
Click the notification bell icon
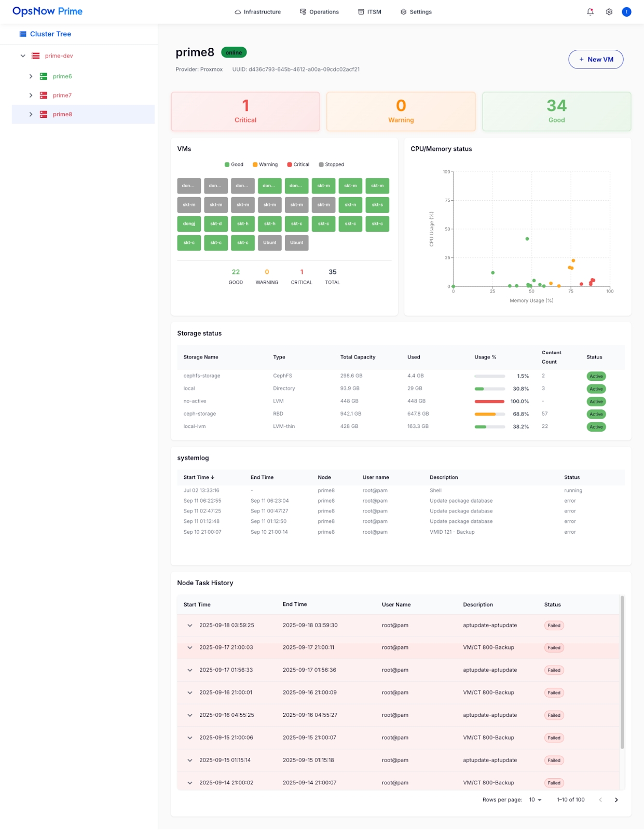pyautogui.click(x=590, y=12)
